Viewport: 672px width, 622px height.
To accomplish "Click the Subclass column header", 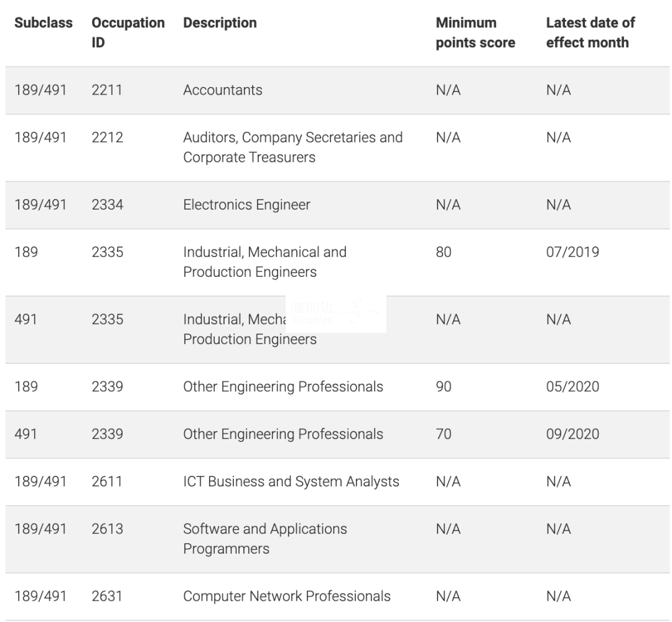I will coord(44,23).
